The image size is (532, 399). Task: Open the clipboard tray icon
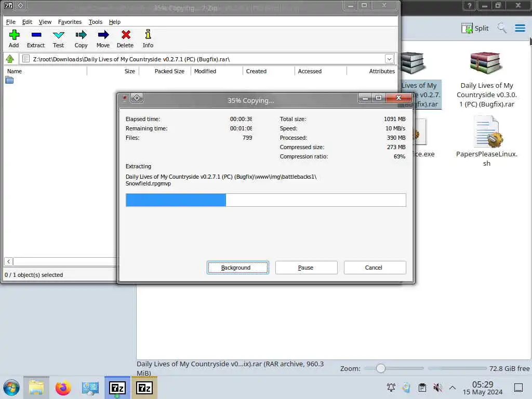pyautogui.click(x=422, y=387)
